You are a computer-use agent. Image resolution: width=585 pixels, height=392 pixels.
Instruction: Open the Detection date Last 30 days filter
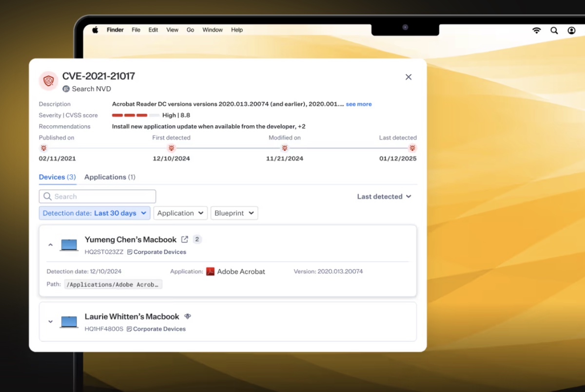point(94,213)
